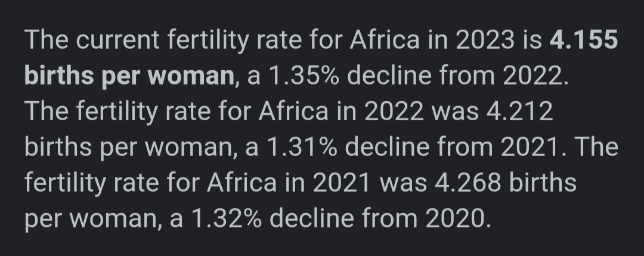The image size is (644, 256).
Task: Click the year 2023 in first line
Action: tap(485, 40)
